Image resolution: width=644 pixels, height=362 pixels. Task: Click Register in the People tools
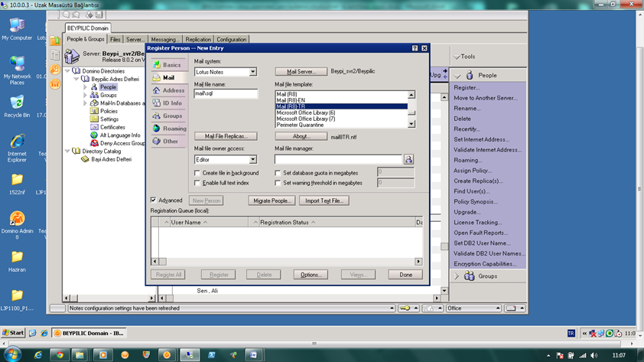(467, 87)
